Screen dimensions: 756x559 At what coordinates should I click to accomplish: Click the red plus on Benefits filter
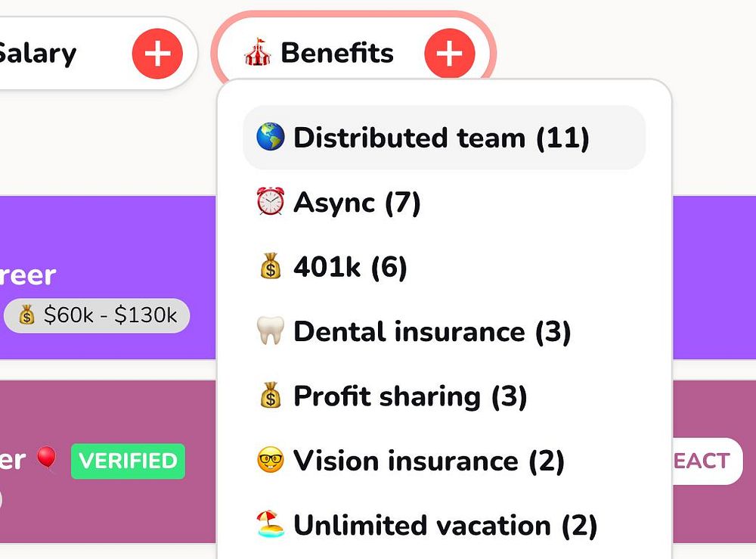point(450,54)
